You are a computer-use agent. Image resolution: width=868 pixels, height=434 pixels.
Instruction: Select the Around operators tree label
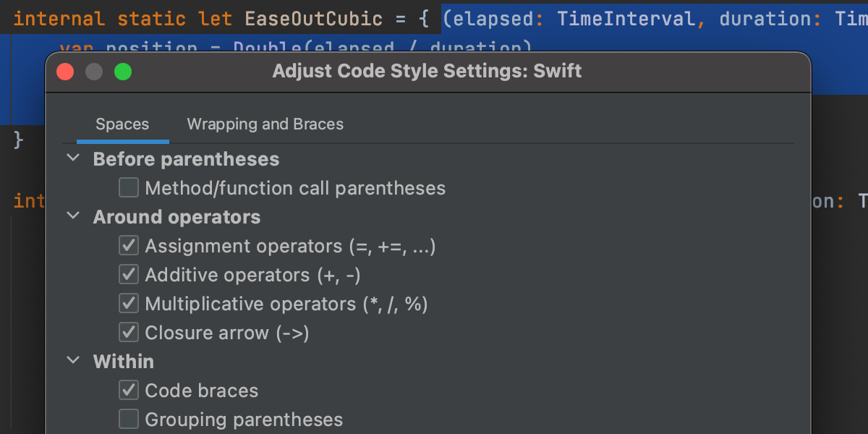click(176, 217)
